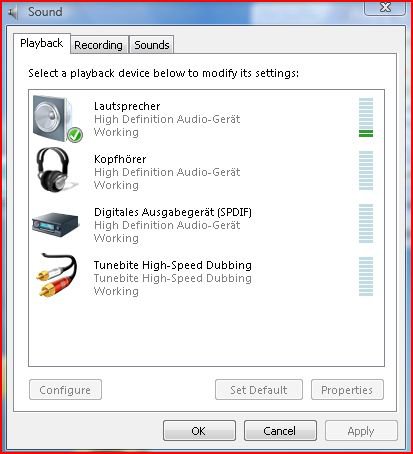413x454 pixels.
Task: Select the Tunebite RCA cable icon
Action: pos(56,275)
